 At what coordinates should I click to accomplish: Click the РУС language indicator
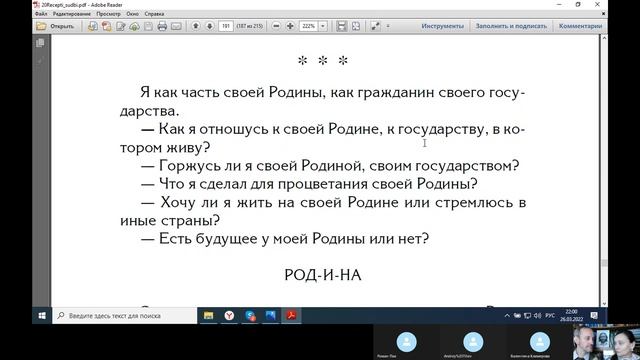coord(550,316)
